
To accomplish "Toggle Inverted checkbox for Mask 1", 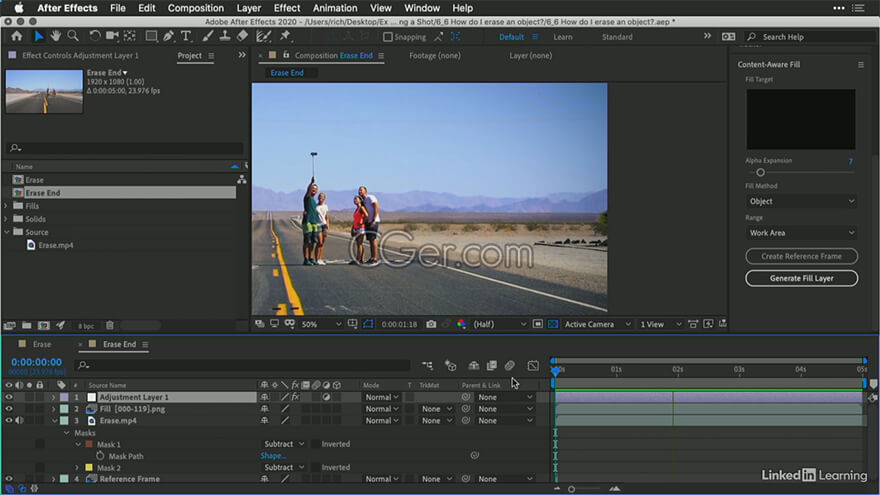I will coord(315,444).
